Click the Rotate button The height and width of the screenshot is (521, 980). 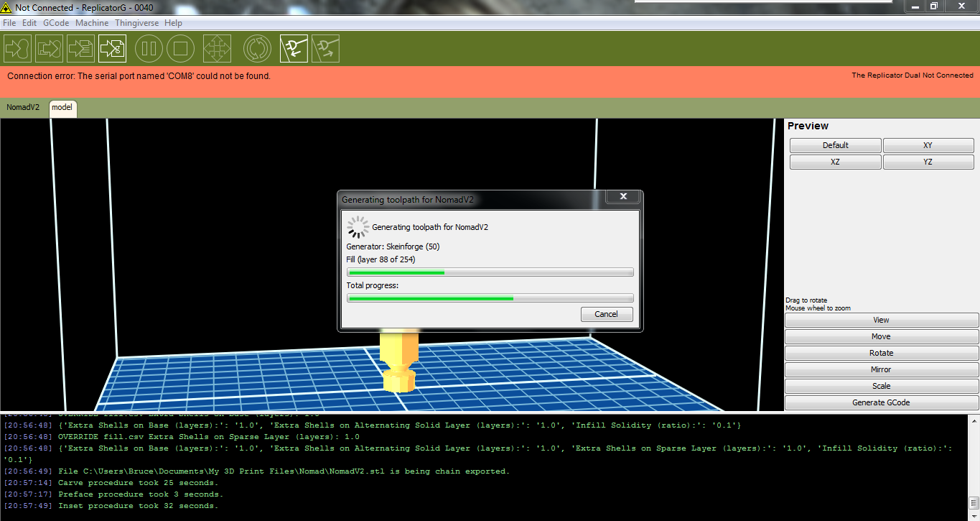882,353
